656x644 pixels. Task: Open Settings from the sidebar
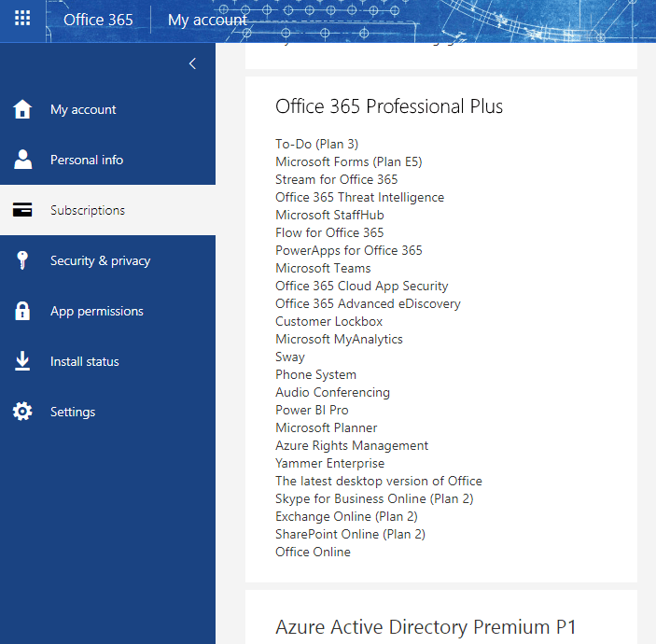coord(107,412)
